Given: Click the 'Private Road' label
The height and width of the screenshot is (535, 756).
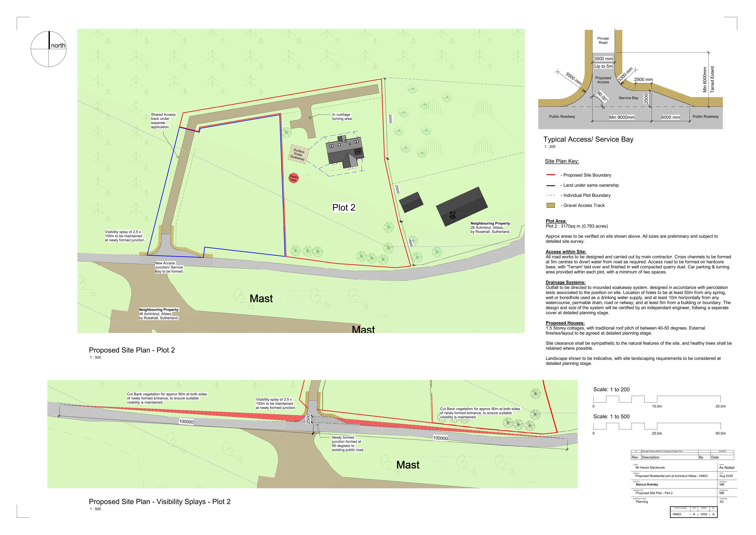Looking at the screenshot, I should click(x=603, y=40).
